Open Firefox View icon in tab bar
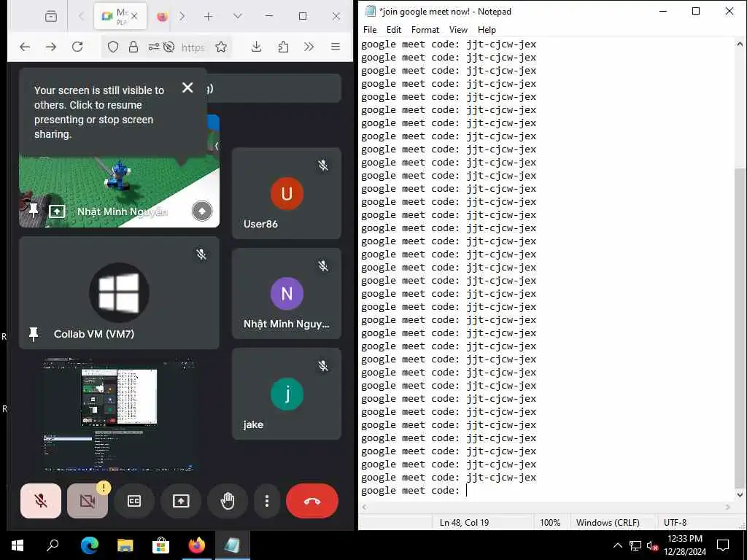This screenshot has height=560, width=747. pyautogui.click(x=51, y=16)
